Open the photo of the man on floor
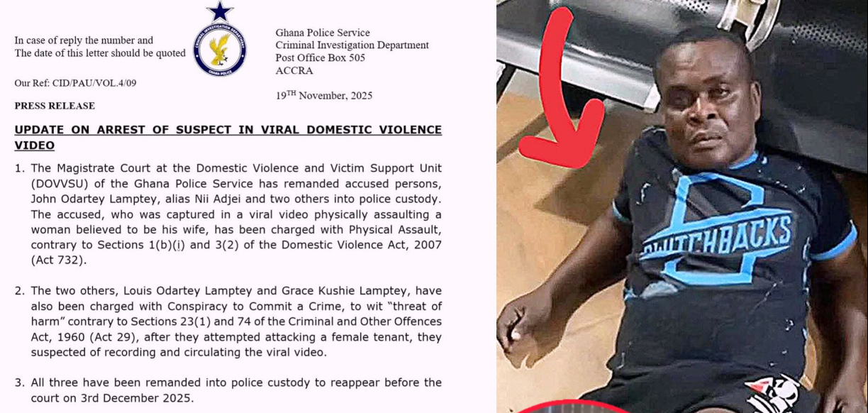868x413 pixels. [682, 206]
